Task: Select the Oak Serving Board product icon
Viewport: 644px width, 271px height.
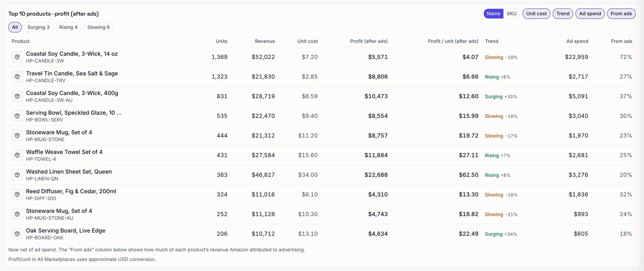Action: pyautogui.click(x=17, y=234)
